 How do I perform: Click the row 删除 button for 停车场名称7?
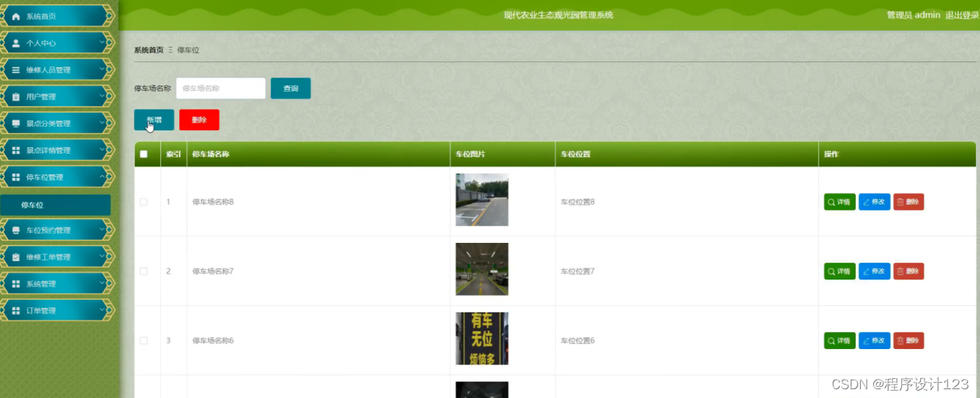[x=908, y=271]
